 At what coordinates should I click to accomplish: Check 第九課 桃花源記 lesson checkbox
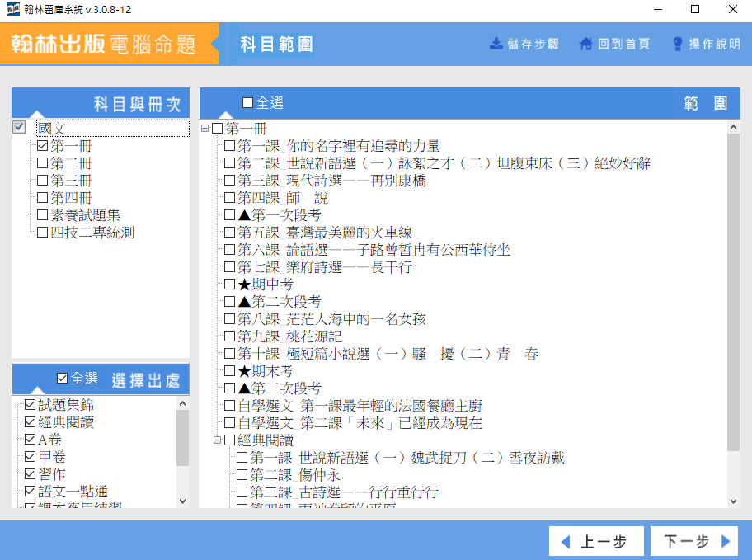coord(230,336)
